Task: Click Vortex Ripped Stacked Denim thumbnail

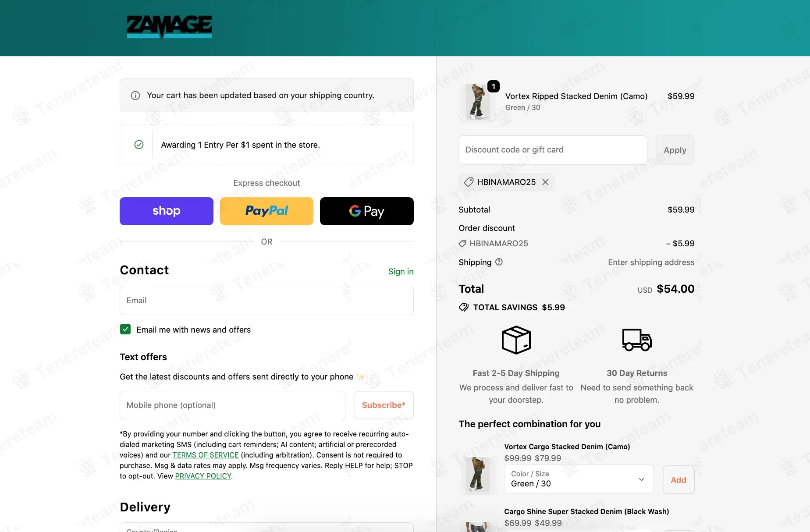Action: pos(478,102)
